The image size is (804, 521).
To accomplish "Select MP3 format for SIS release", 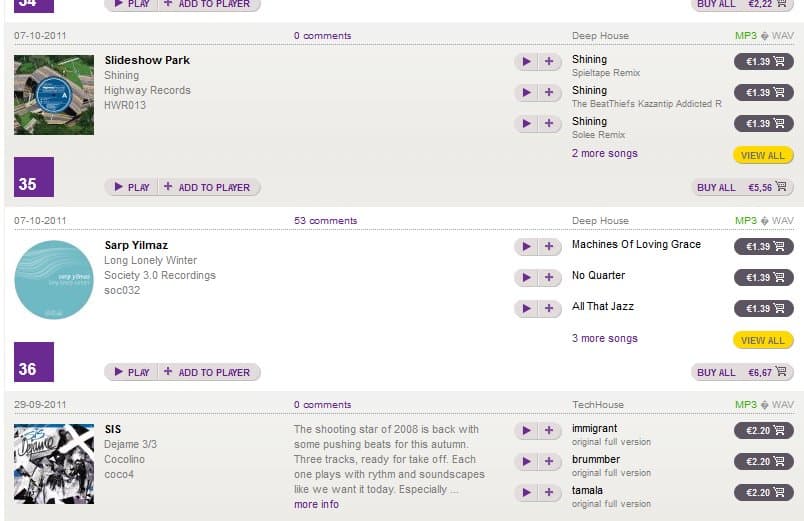I will coord(746,405).
